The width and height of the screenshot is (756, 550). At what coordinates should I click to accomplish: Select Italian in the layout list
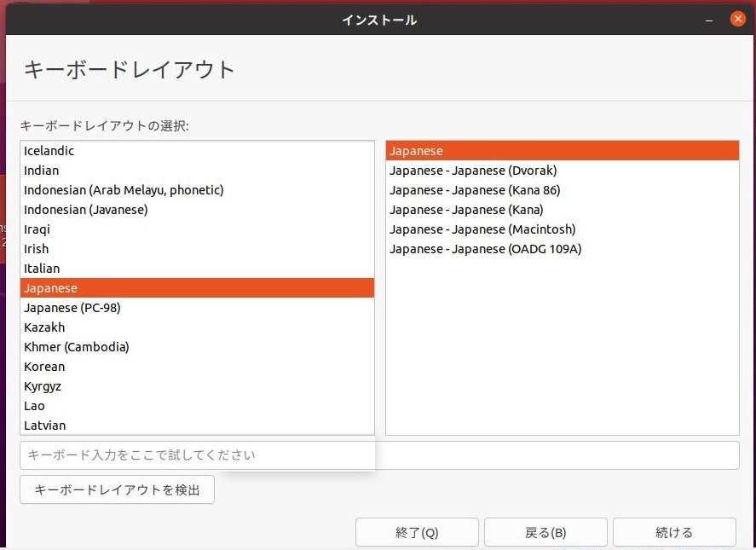[x=197, y=269]
